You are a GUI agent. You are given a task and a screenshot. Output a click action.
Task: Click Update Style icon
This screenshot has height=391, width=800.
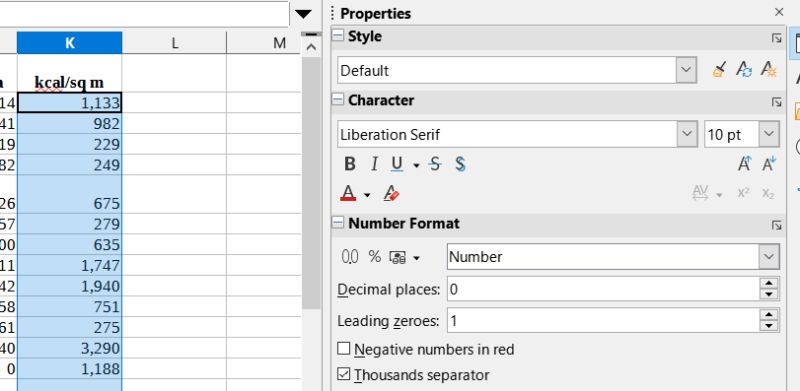point(744,70)
